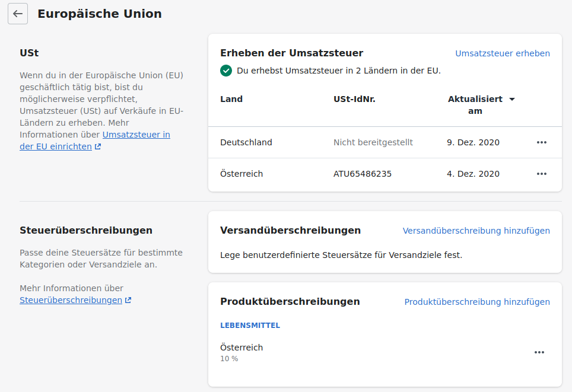Click Umsatzsteuer erheben link

tap(502, 53)
